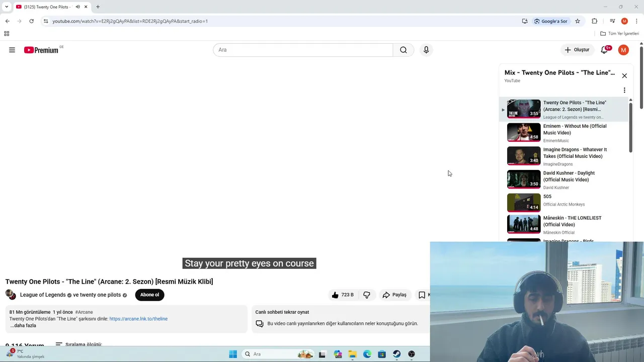This screenshot has height=362, width=644.
Task: Focus the YouTube Ara search box
Action: [303, 50]
